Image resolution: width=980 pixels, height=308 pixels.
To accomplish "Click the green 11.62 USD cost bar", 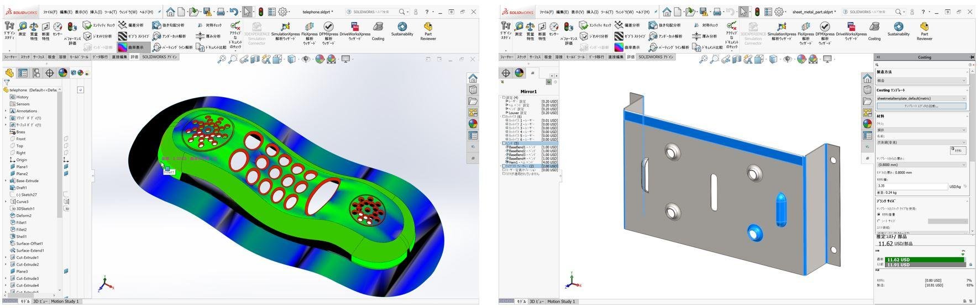I will (x=924, y=259).
